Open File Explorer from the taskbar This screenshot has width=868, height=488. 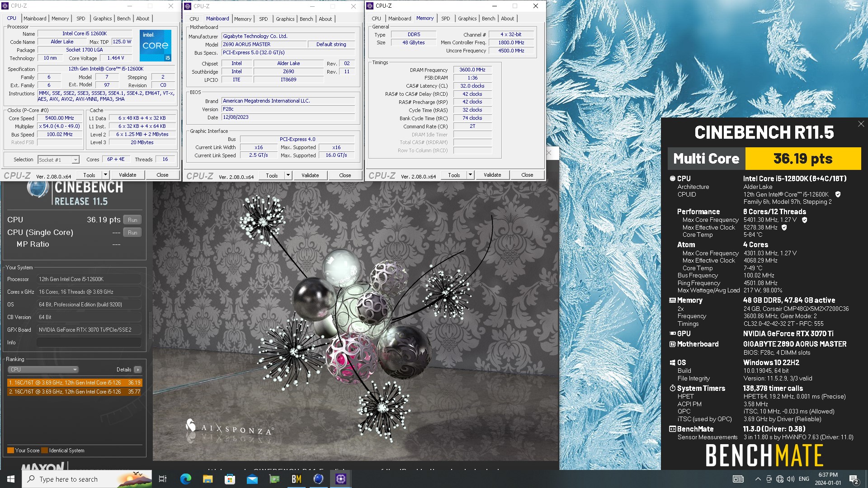click(208, 479)
